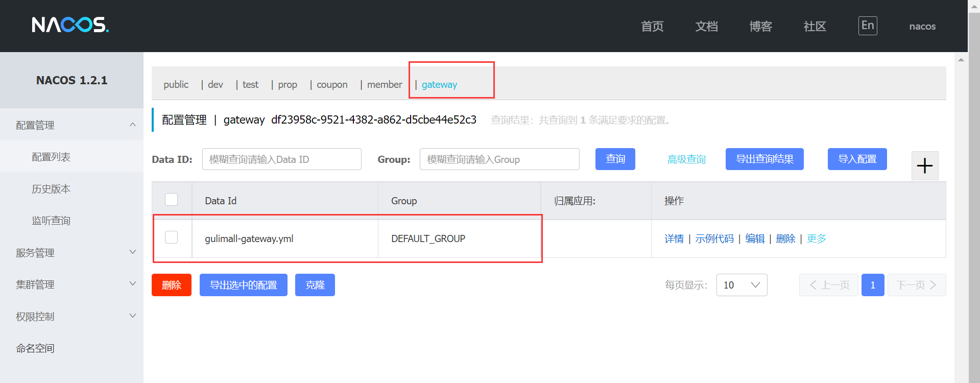Collapse the 配置管理 menu section
This screenshot has width=980, height=383.
click(71, 125)
